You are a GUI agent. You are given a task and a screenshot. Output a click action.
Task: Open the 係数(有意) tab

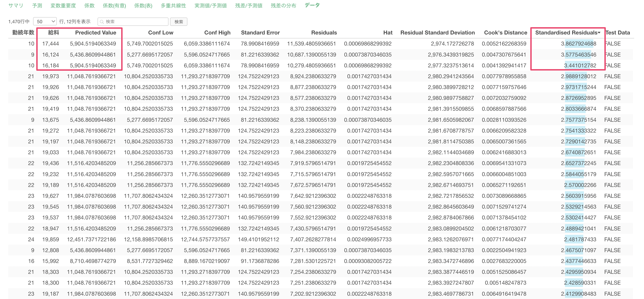[114, 6]
